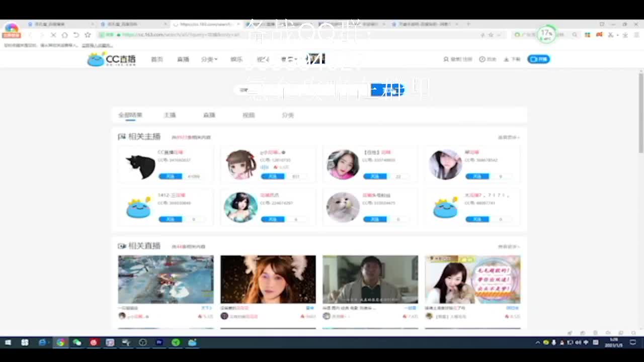Image resolution: width=644 pixels, height=362 pixels.
Task: Open the first live stream thumbnail under 相关直播
Action: [166, 280]
